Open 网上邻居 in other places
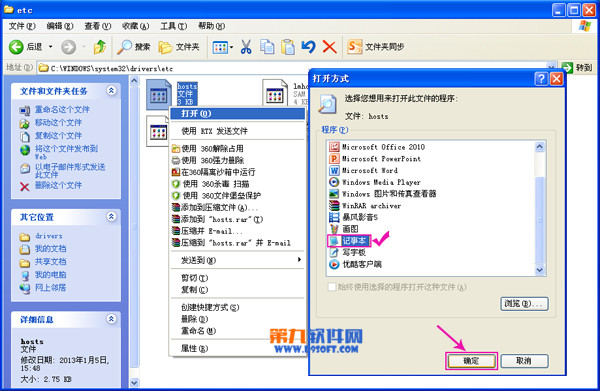Screen dimensions: 600x391 [51, 288]
